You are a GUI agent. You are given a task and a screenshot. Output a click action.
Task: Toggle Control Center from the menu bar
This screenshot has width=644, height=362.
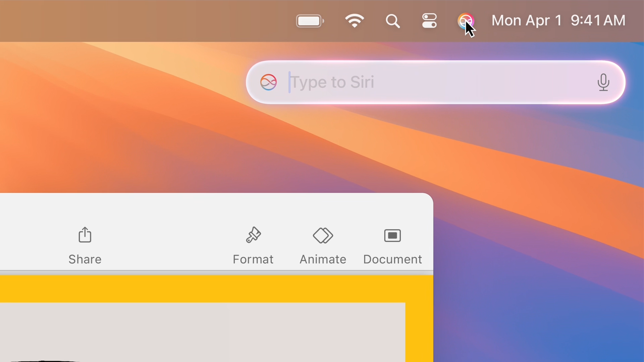pos(429,21)
